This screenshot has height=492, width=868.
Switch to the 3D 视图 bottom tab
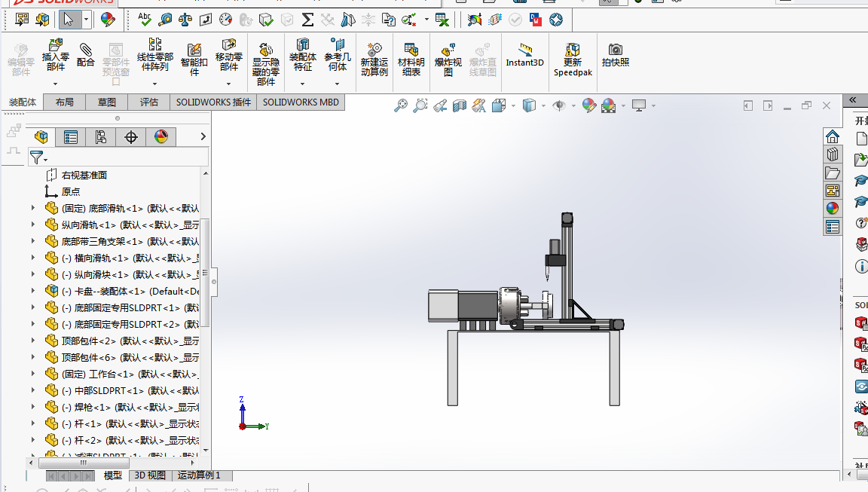(x=150, y=475)
